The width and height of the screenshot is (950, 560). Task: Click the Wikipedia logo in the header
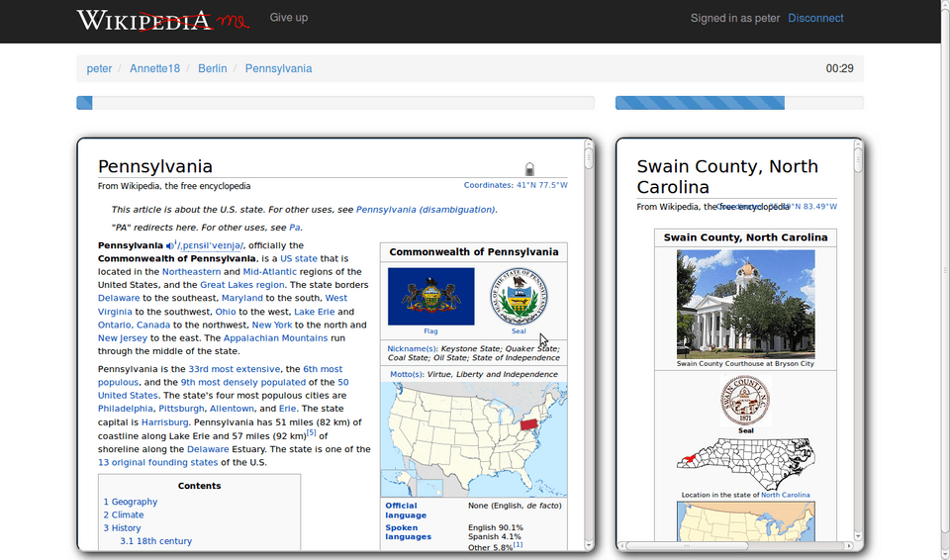162,20
